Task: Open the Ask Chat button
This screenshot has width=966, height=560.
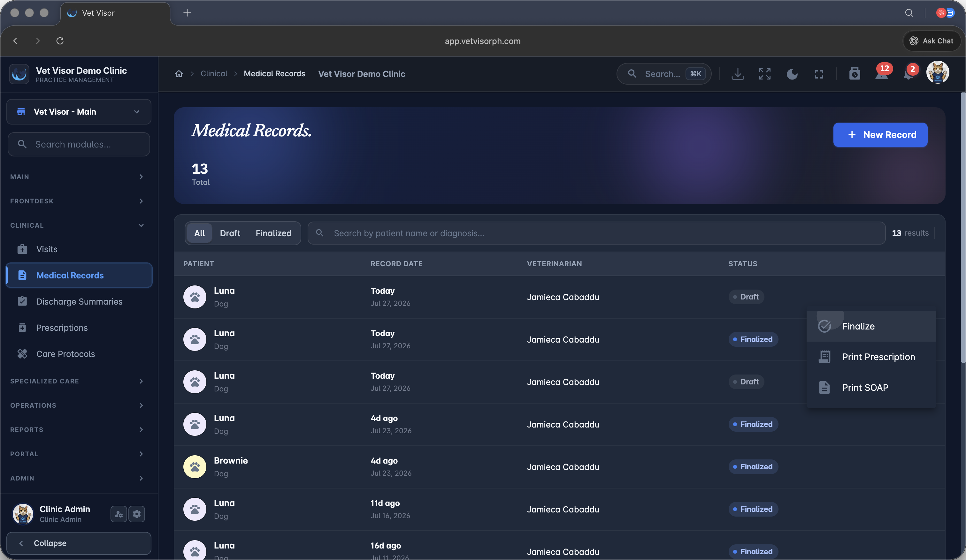Action: 931,41
